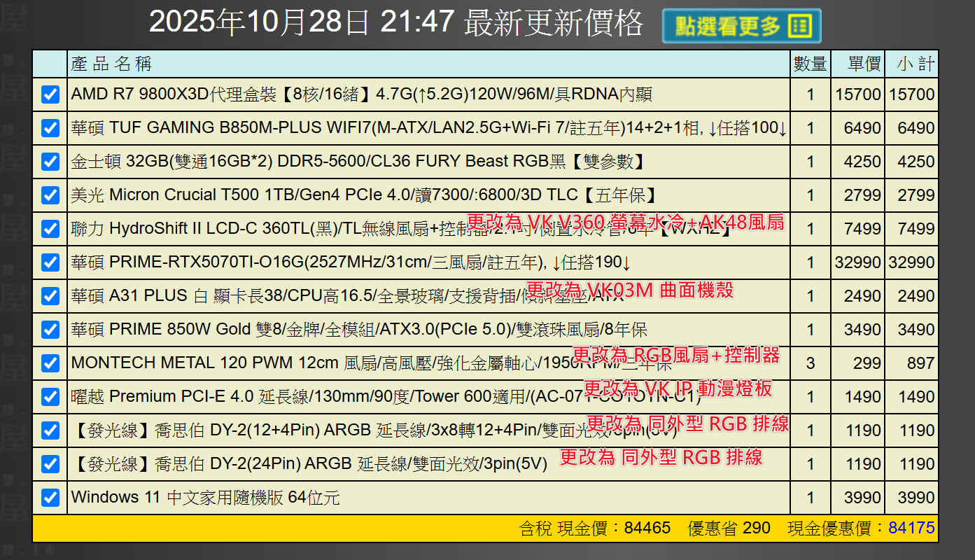Click the 單價 15700 for AMD R7 9800X3D
The height and width of the screenshot is (560, 975).
click(x=858, y=94)
